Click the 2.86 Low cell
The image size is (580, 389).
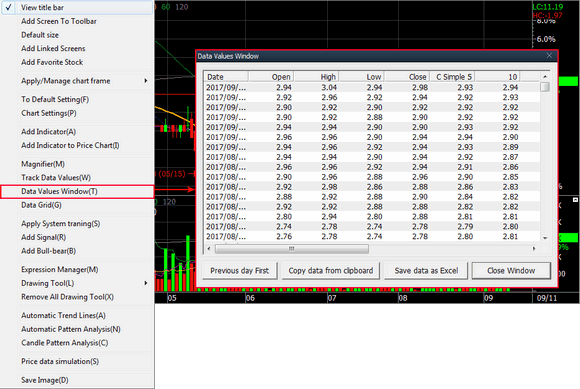point(374,187)
